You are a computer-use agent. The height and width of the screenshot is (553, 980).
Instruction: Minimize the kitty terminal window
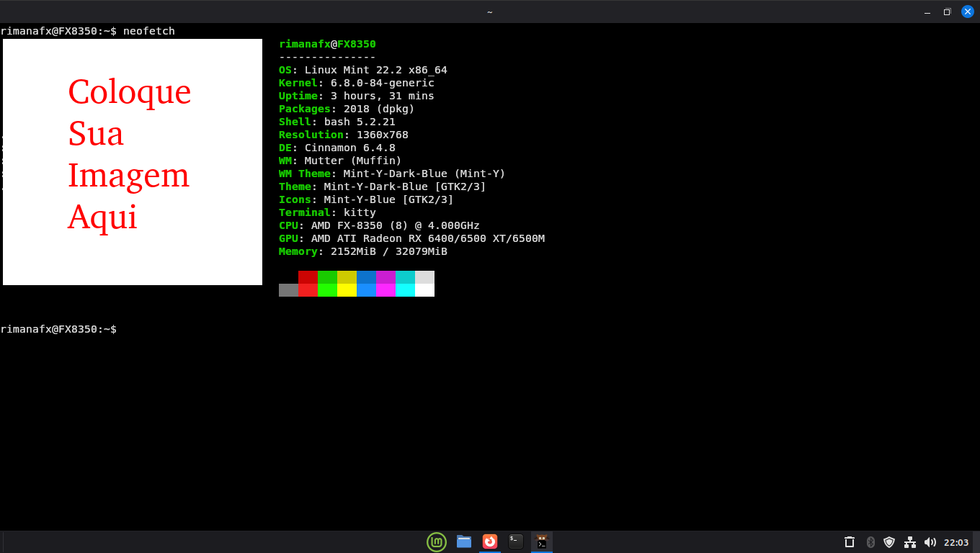click(927, 12)
